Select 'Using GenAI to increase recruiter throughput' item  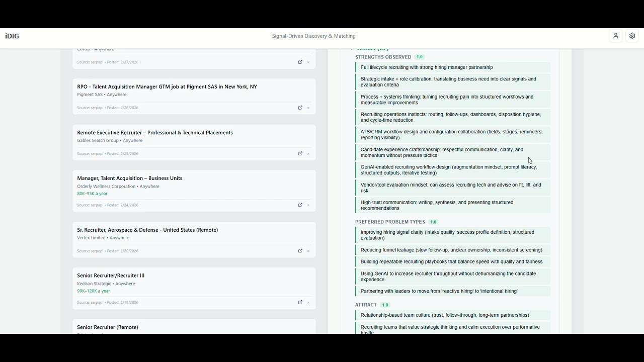tap(453, 277)
